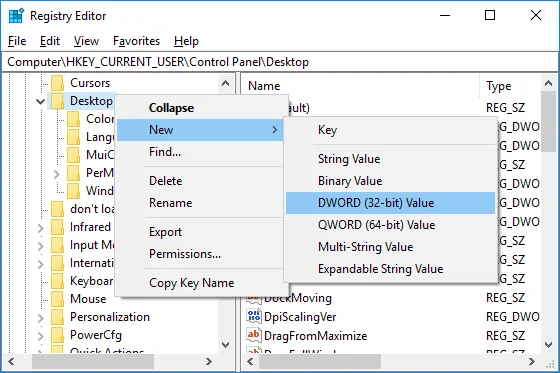Screen dimensions: 560x373
Task: Select Export in the context menu
Action: [200, 232]
